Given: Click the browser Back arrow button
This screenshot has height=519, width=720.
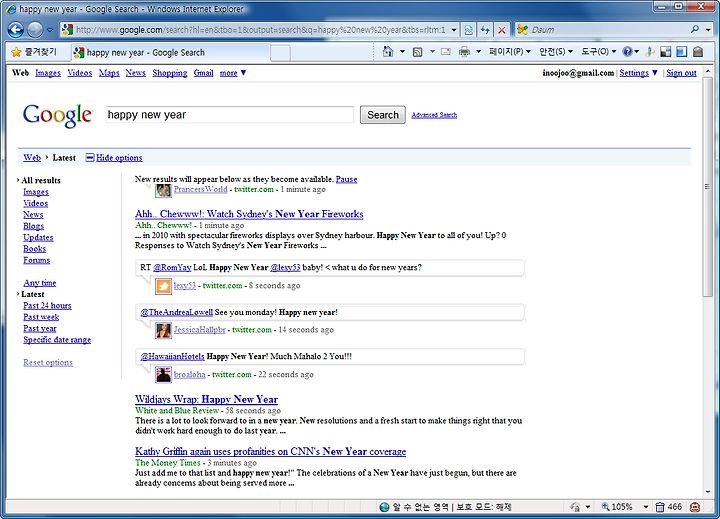Looking at the screenshot, I should pos(16,30).
